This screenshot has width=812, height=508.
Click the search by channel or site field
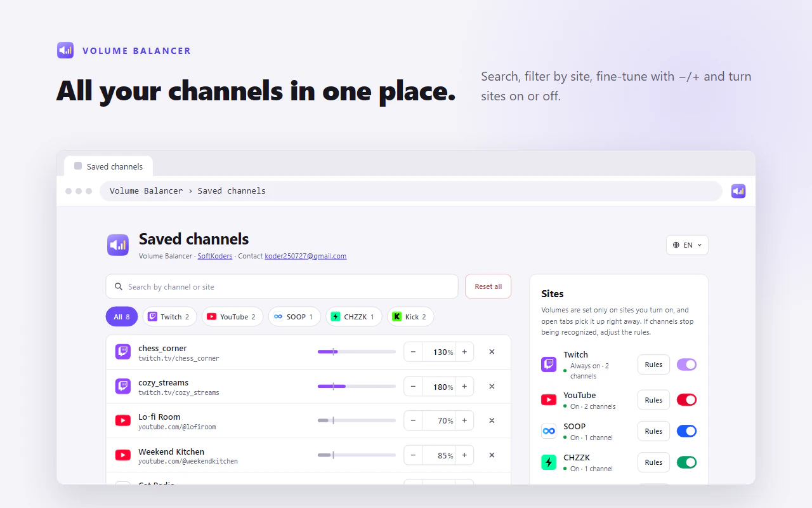click(282, 286)
